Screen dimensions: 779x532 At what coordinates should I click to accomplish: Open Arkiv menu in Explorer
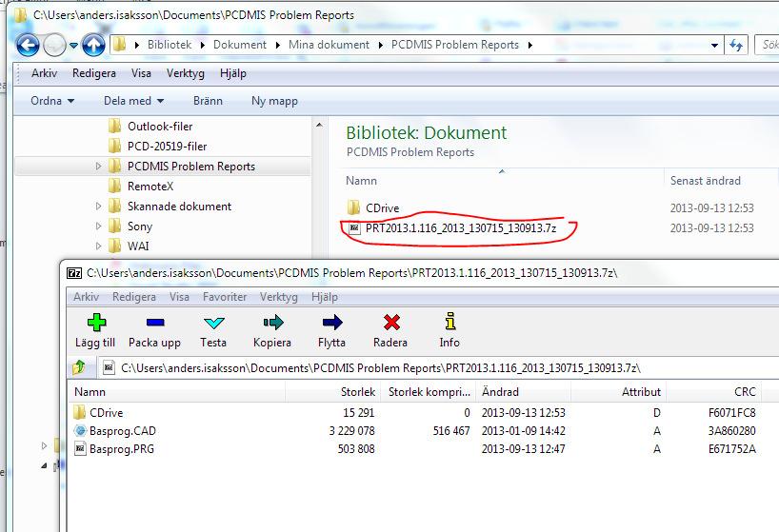click(44, 73)
